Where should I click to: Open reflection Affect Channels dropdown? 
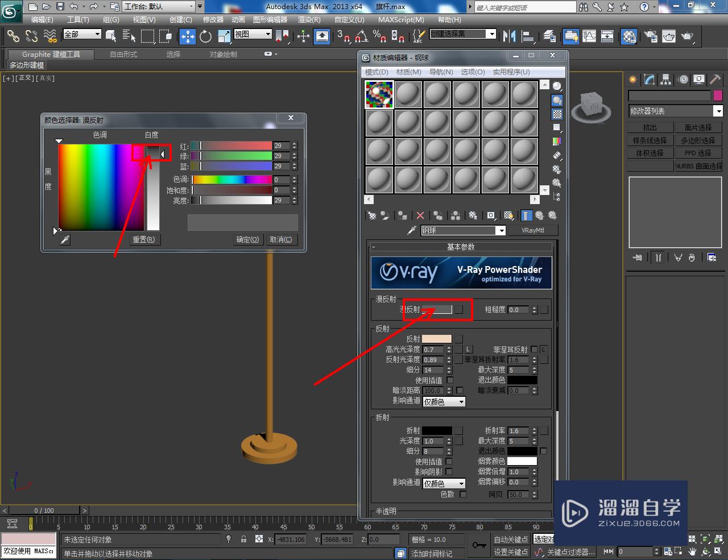coord(444,401)
